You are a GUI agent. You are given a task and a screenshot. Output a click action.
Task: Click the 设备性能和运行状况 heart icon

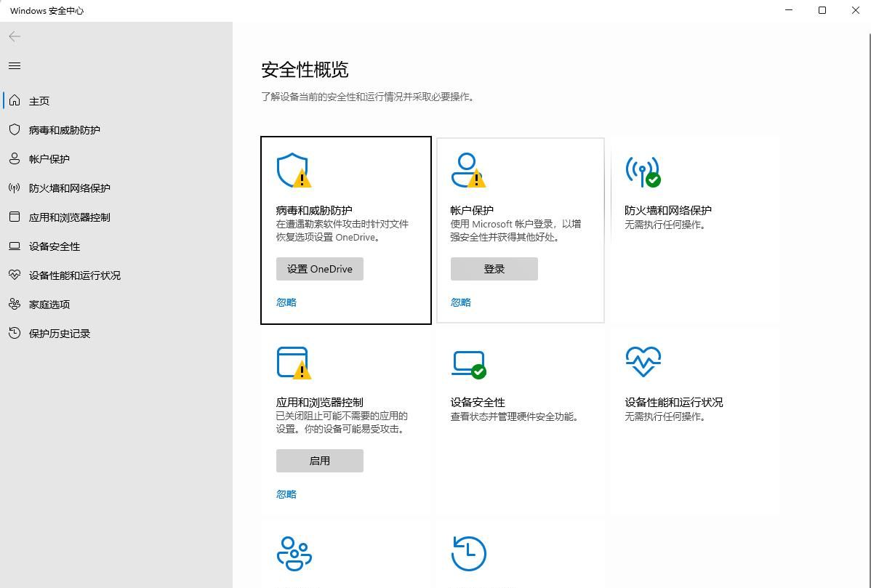pyautogui.click(x=643, y=361)
